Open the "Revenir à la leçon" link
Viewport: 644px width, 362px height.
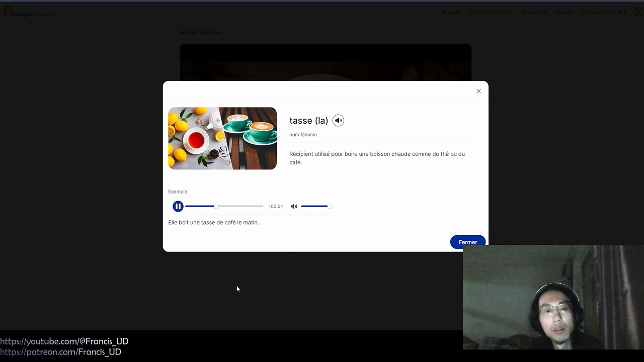click(x=201, y=32)
